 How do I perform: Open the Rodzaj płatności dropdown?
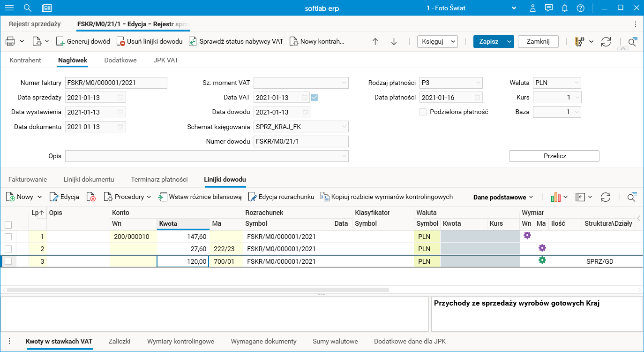(x=478, y=83)
